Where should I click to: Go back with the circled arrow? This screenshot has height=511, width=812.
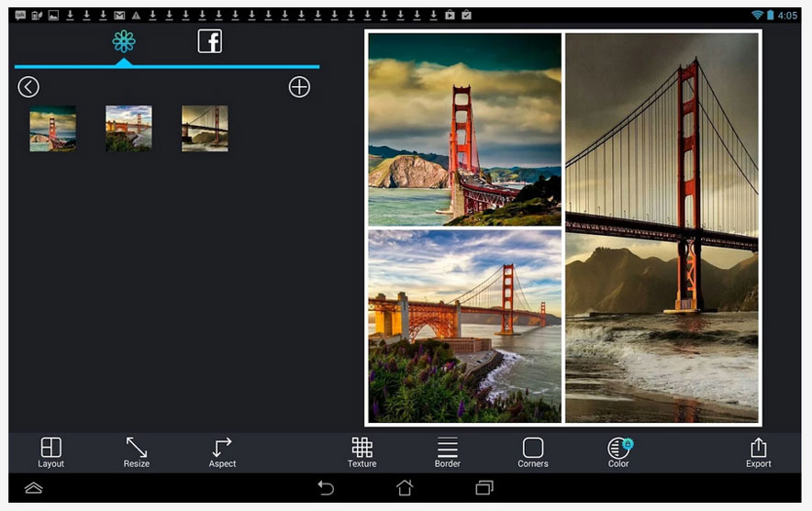[x=28, y=87]
